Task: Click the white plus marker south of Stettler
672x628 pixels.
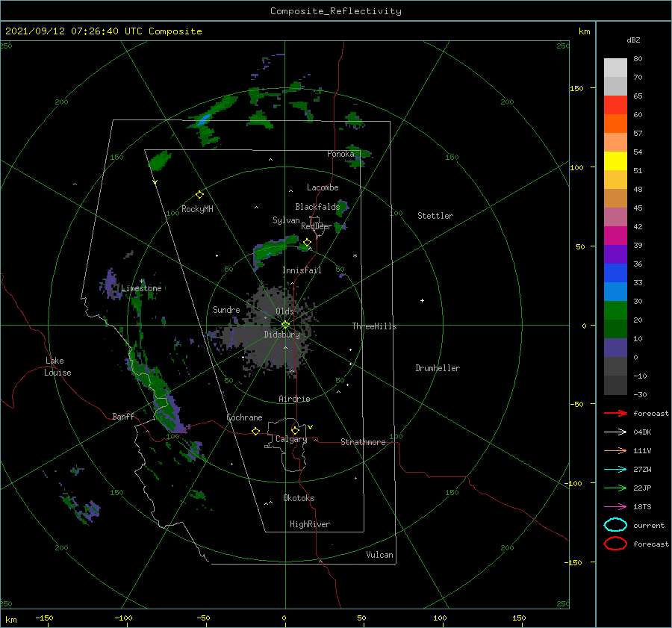Action: [x=422, y=300]
